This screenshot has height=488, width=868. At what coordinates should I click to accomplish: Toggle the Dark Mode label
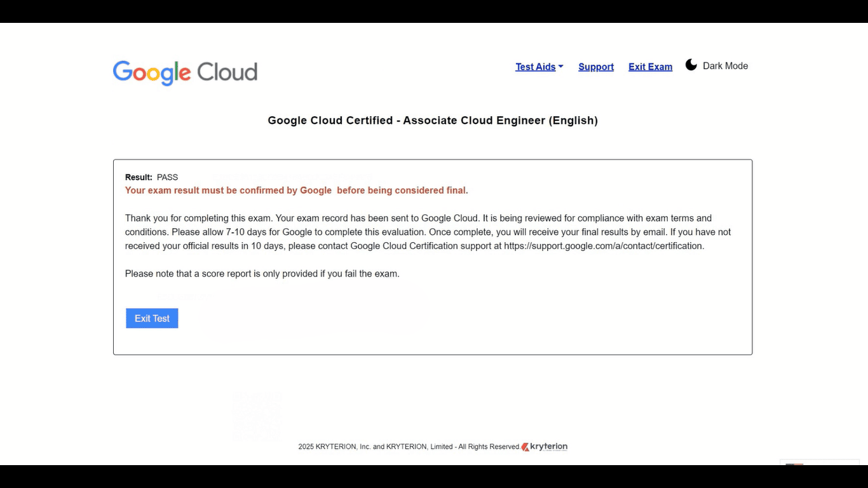coord(725,66)
